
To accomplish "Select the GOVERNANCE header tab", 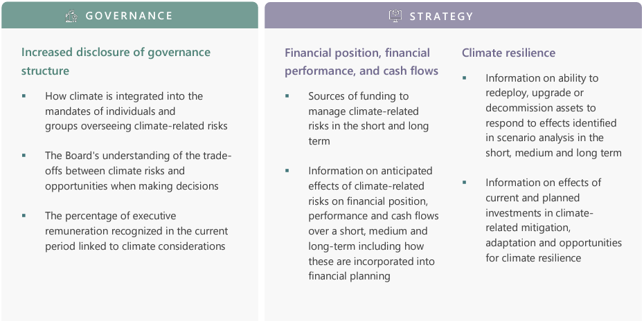I will [x=129, y=15].
